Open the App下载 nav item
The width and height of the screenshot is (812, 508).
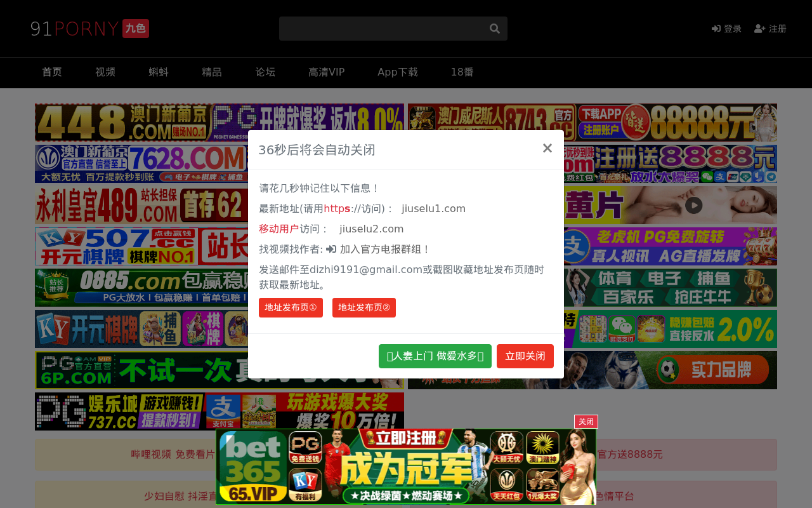click(398, 72)
